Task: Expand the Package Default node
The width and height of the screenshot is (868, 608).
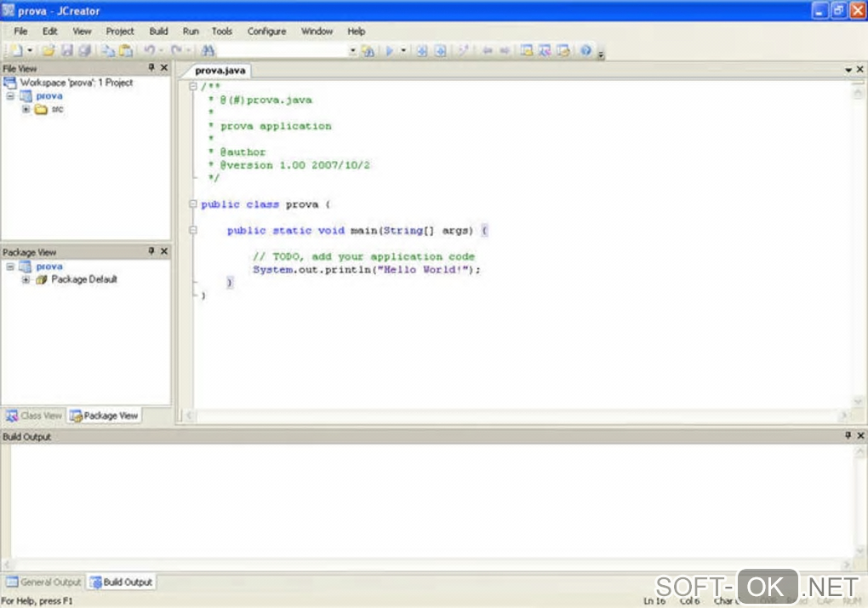Action: pos(26,279)
